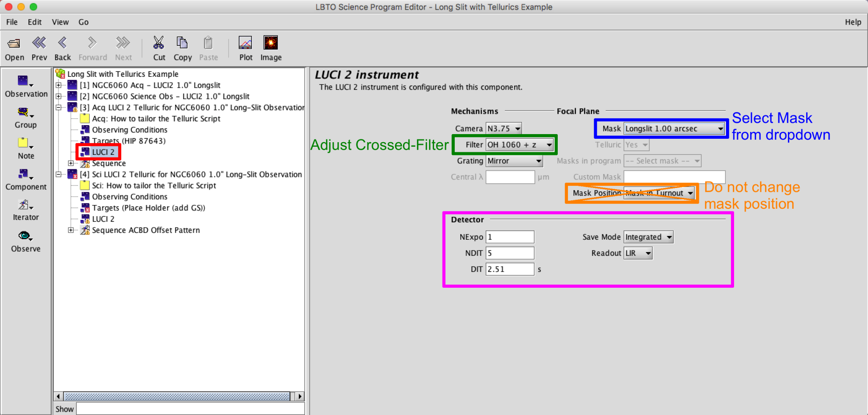Expand observation [2] NGC6060 Science Obs node

click(58, 96)
